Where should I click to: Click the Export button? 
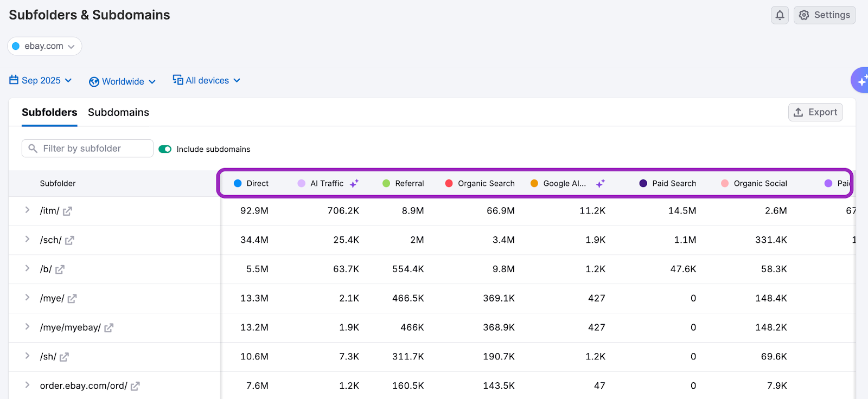tap(815, 112)
